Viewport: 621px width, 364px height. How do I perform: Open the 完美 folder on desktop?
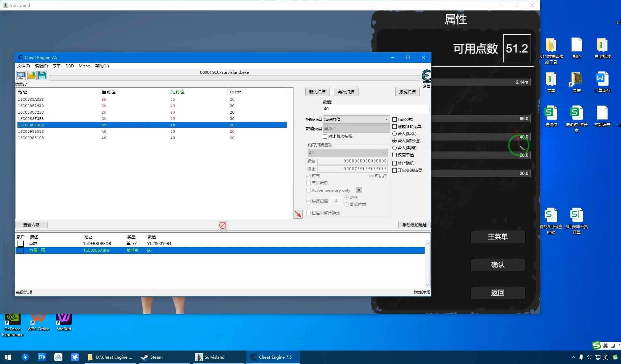coord(551,82)
